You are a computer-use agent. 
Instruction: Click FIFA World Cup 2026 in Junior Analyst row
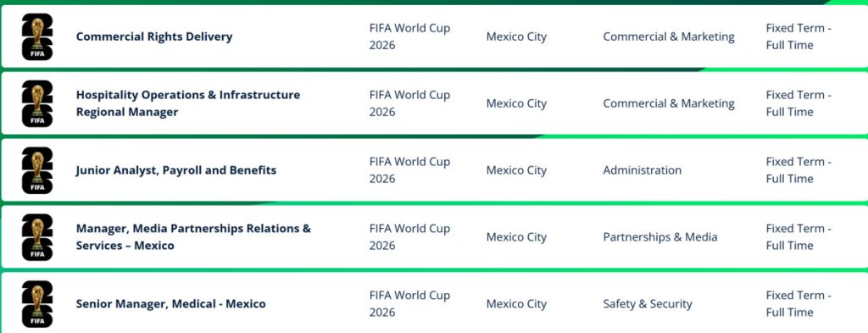(x=409, y=170)
